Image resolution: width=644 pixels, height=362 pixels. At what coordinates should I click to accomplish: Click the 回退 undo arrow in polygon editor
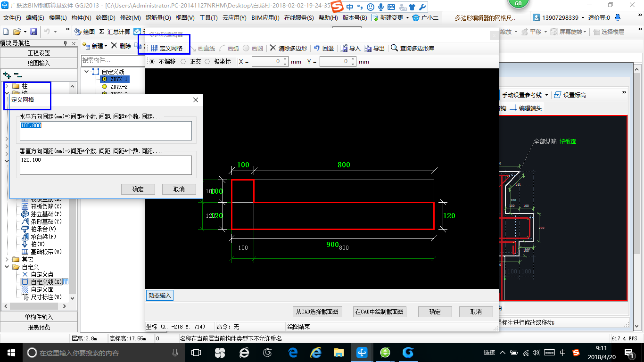pyautogui.click(x=317, y=48)
